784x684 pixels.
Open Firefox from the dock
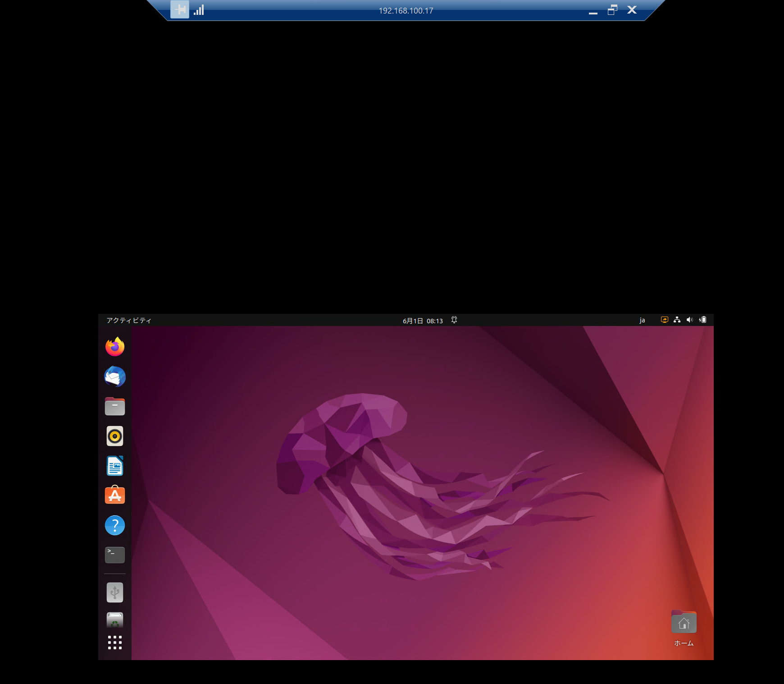[115, 347]
